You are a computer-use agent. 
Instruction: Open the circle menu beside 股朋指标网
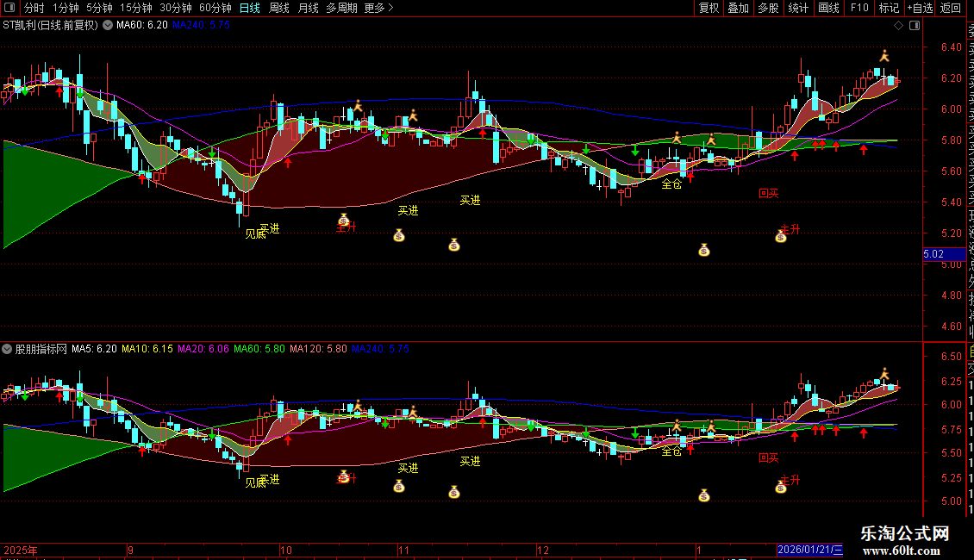pos(7,349)
